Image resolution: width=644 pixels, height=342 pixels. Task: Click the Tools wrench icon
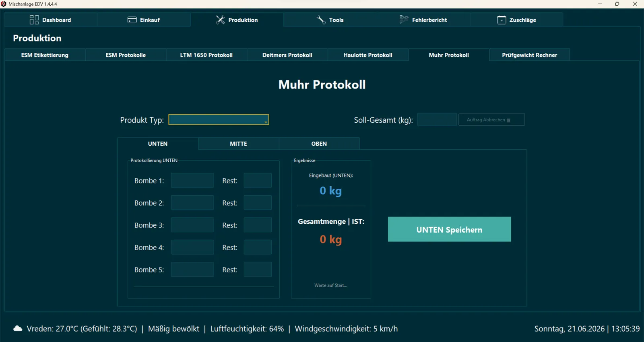click(x=321, y=20)
